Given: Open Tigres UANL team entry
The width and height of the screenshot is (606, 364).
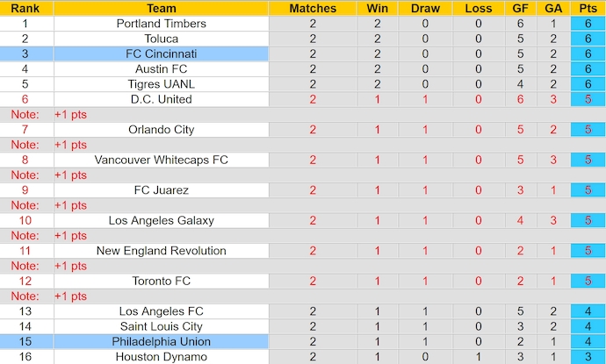Looking at the screenshot, I should [x=162, y=84].
